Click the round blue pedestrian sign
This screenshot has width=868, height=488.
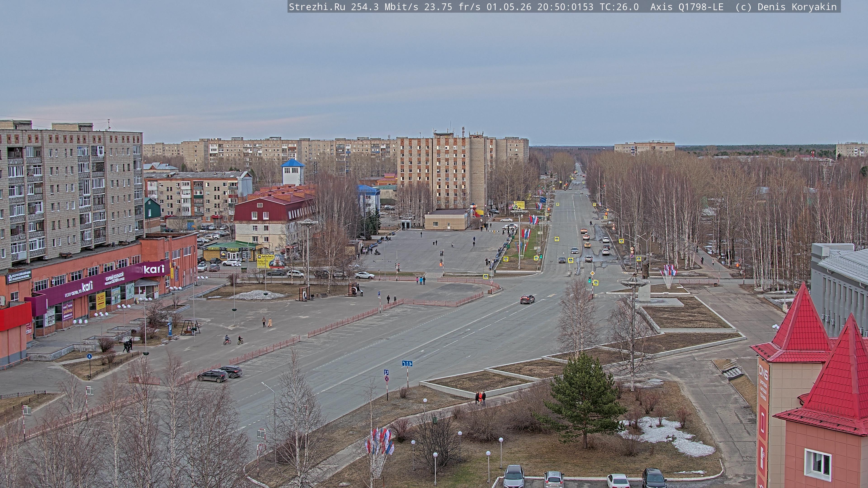point(89,356)
